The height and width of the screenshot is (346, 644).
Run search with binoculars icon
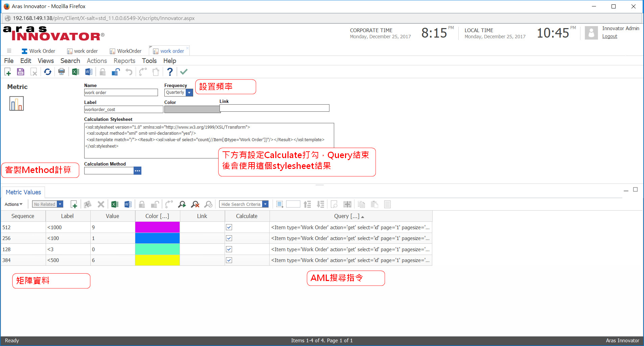[x=182, y=204]
